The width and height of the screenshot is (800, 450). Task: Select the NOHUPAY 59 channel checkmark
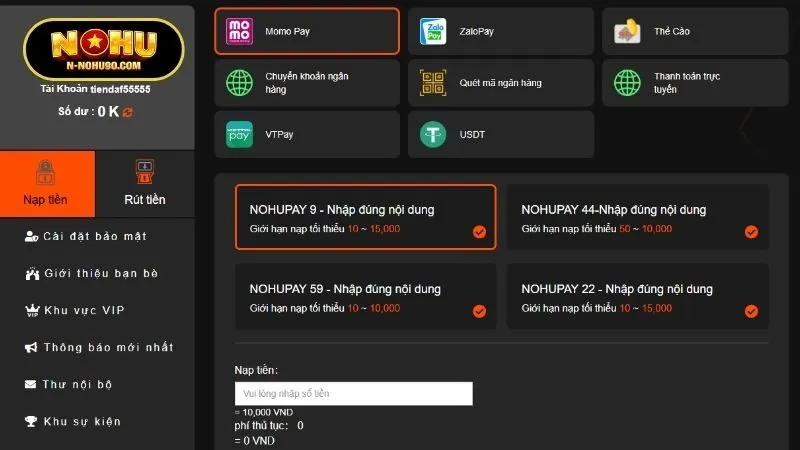point(479,311)
